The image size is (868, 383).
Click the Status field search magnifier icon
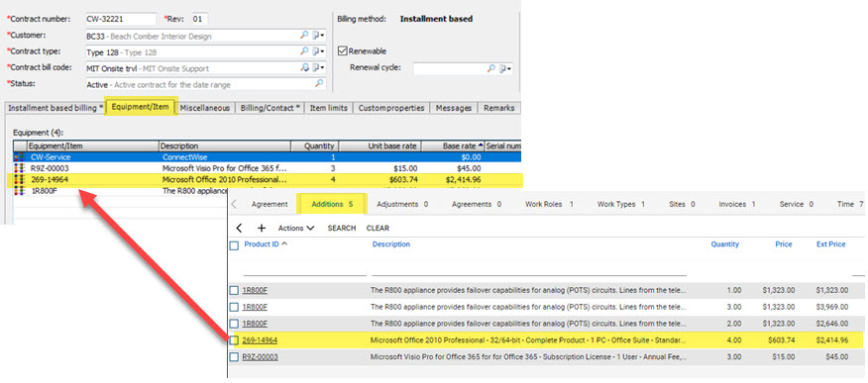[319, 84]
